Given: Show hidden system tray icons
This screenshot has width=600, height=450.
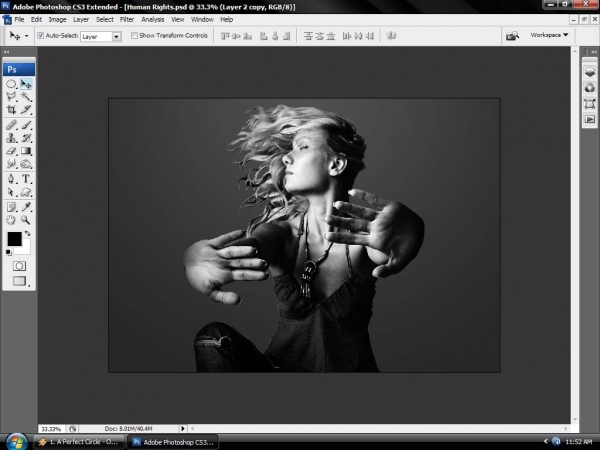Looking at the screenshot, I should click(546, 442).
